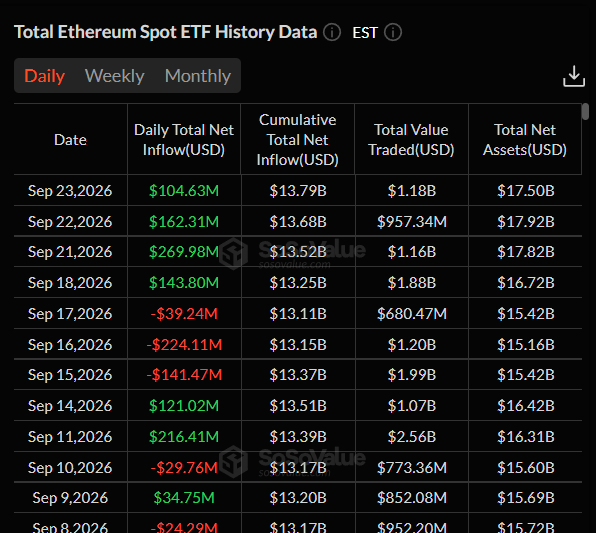The height and width of the screenshot is (533, 596).
Task: Click the $162.31M inflow value
Action: coord(184,222)
